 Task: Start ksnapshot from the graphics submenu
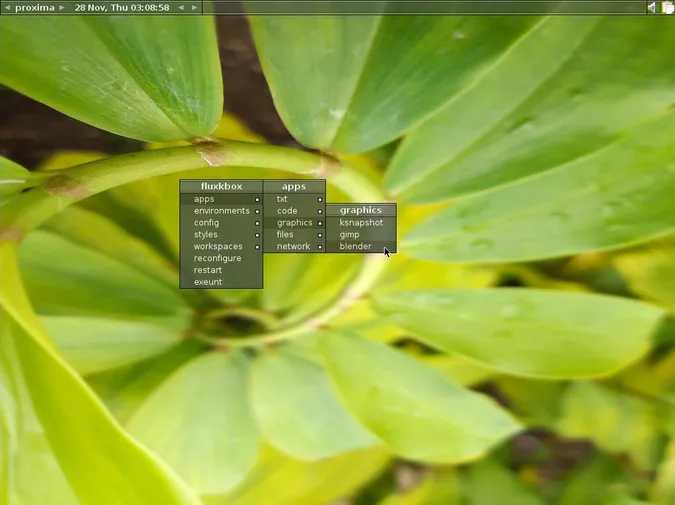coord(360,223)
